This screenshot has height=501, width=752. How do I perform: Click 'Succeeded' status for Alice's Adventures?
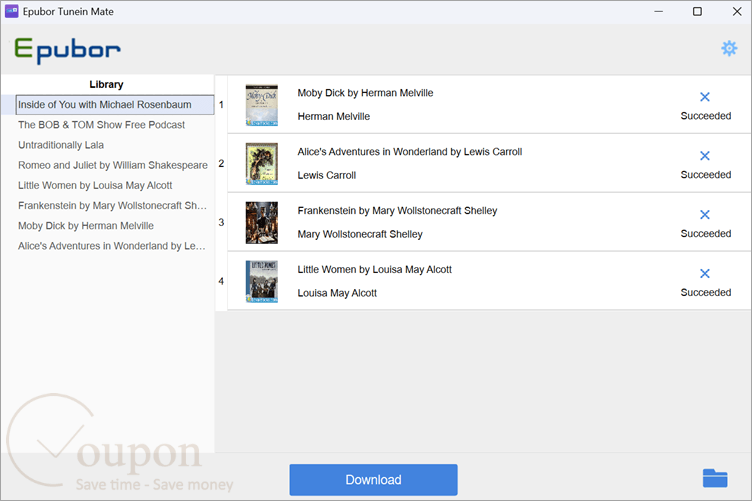tap(705, 175)
